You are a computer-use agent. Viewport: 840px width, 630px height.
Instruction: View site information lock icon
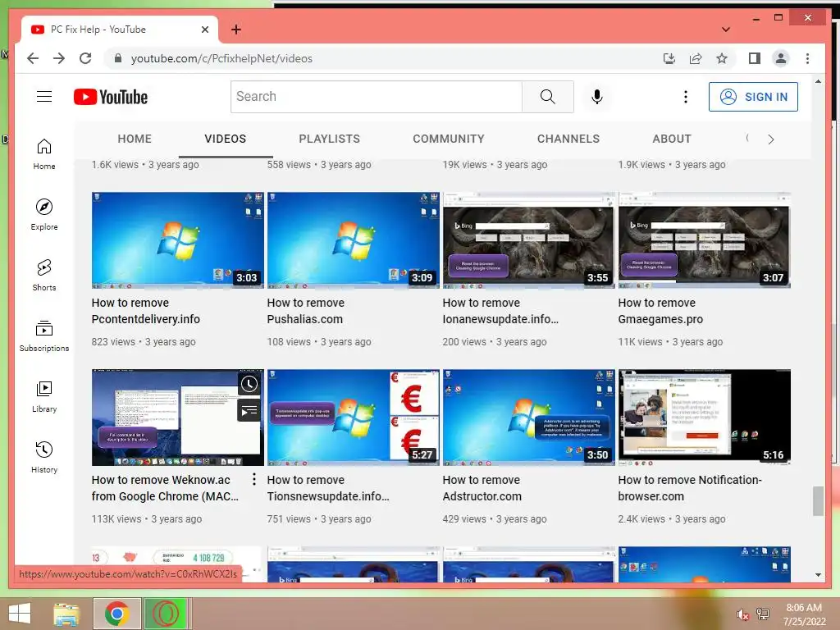[118, 58]
